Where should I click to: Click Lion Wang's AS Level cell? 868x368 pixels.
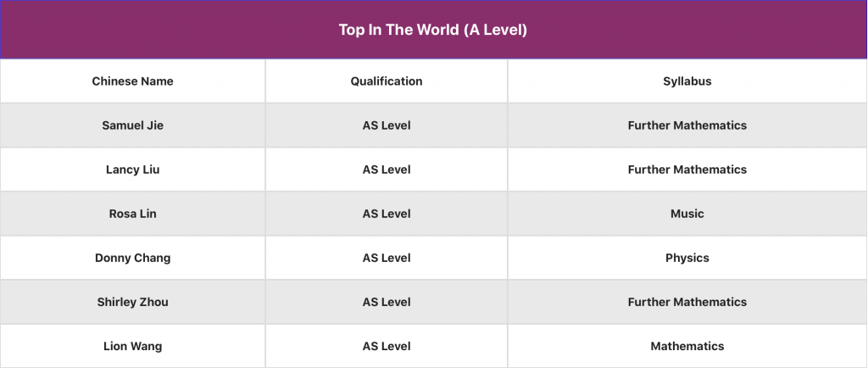click(x=387, y=346)
